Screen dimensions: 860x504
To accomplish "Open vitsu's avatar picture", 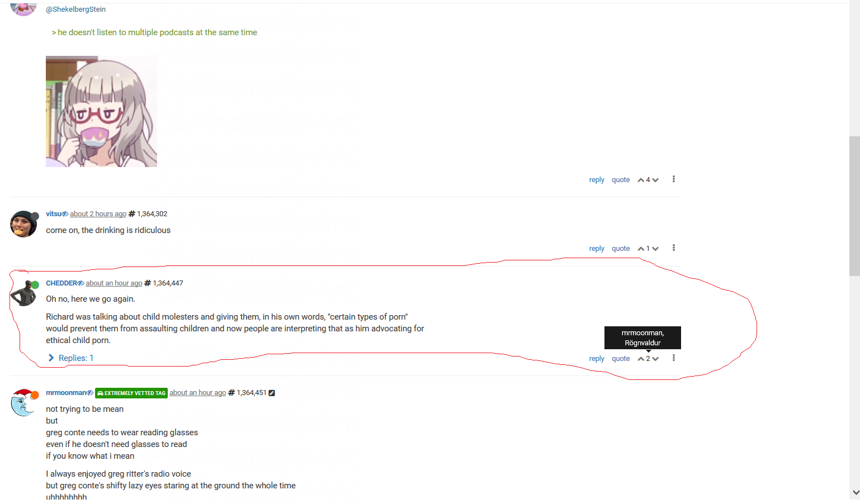I will point(23,224).
